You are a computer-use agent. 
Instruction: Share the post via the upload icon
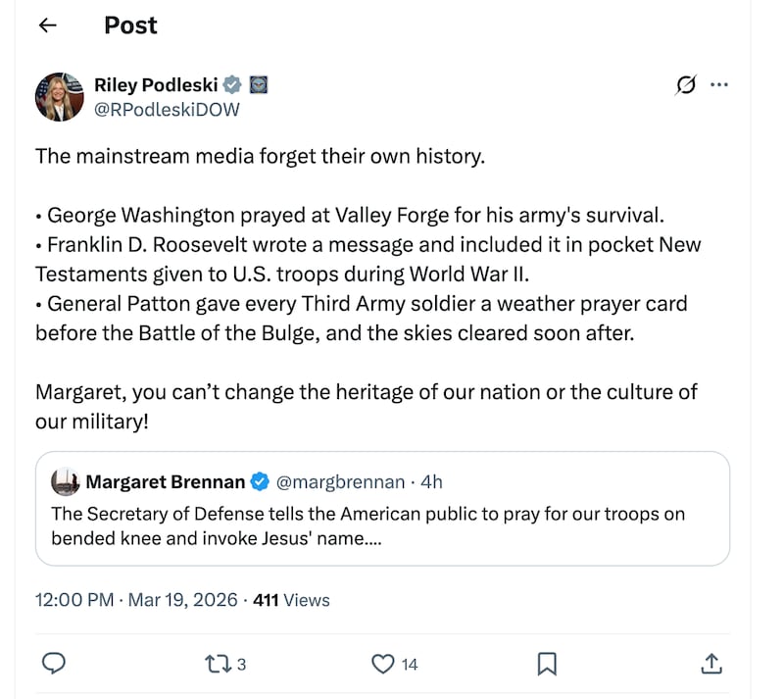click(x=710, y=664)
